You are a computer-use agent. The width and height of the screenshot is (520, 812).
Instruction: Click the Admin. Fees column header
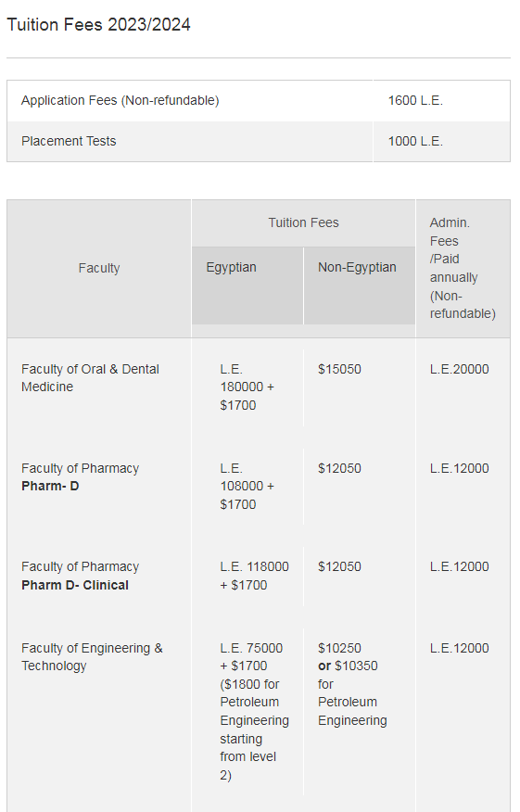coord(463,268)
